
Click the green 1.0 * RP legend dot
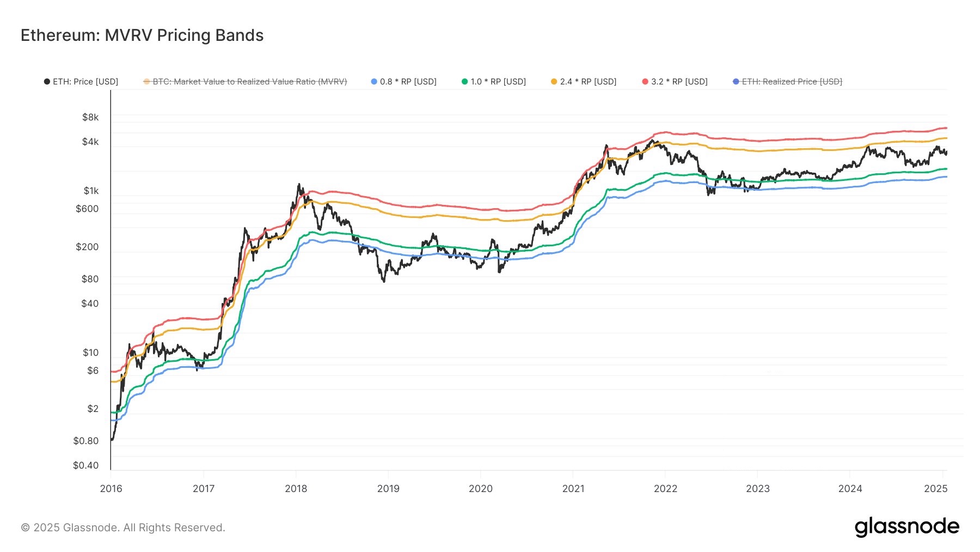pyautogui.click(x=464, y=82)
